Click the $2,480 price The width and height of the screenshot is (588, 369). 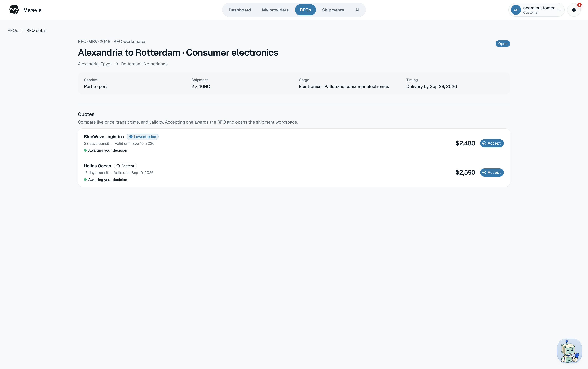[465, 143]
